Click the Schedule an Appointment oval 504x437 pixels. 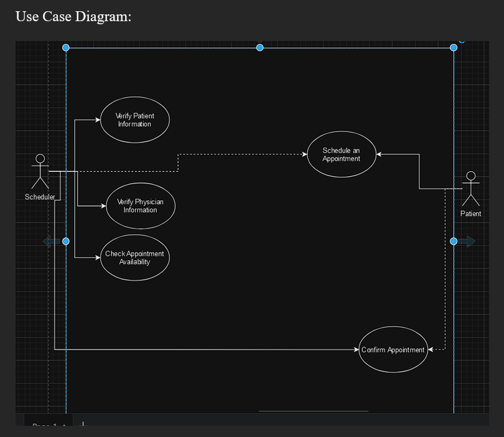point(341,154)
